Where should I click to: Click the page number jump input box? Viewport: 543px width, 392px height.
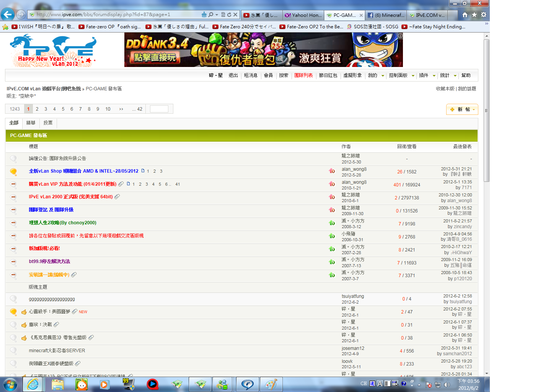(159, 109)
